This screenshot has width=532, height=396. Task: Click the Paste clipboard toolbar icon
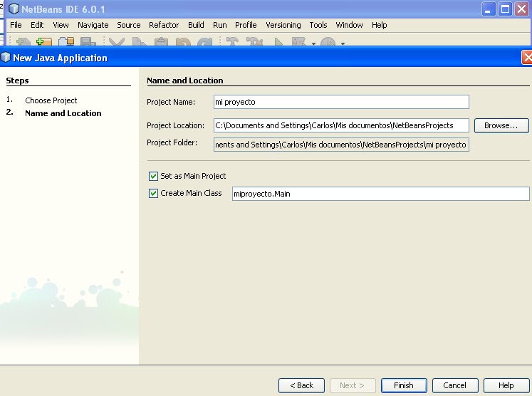click(x=161, y=42)
